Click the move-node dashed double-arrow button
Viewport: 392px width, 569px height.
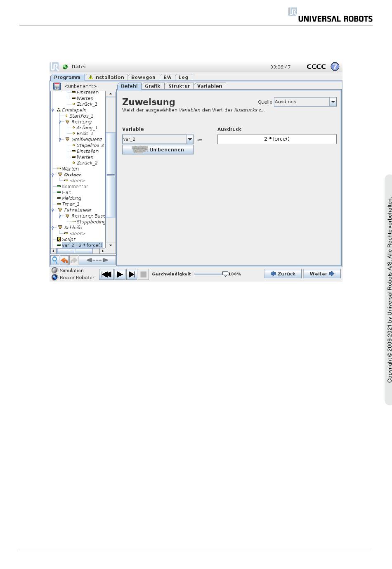(x=97, y=260)
